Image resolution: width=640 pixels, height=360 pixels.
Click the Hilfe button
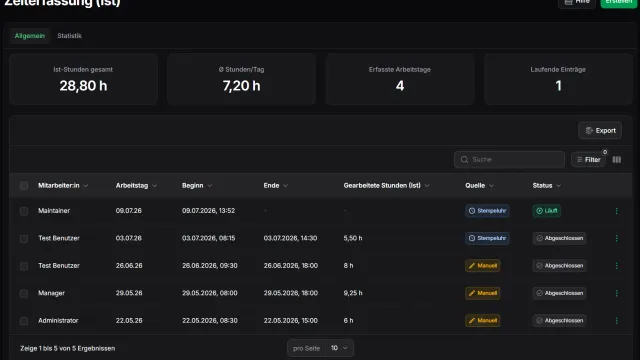577,2
